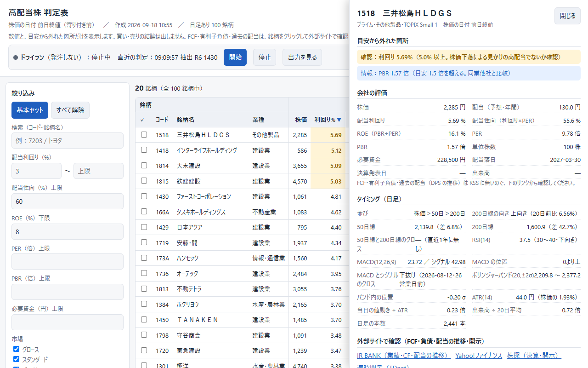Image resolution: width=588 pixels, height=368 pixels.
Task: Clear filters with すべて解除
Action: (70, 110)
